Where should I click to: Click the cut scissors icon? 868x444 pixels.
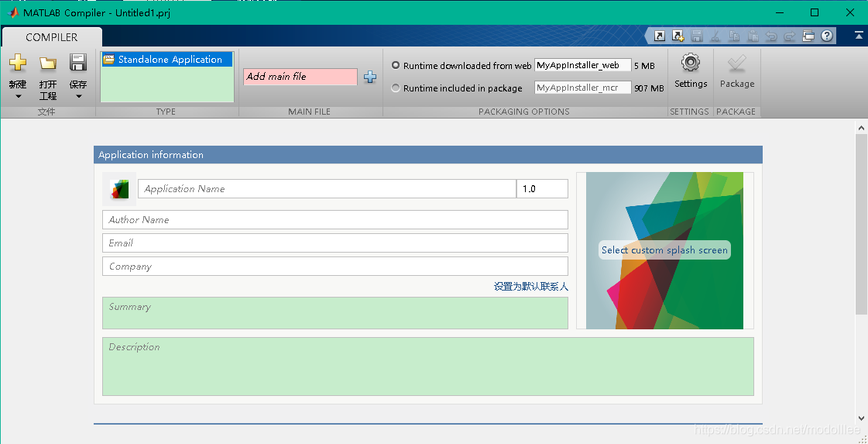(x=715, y=36)
